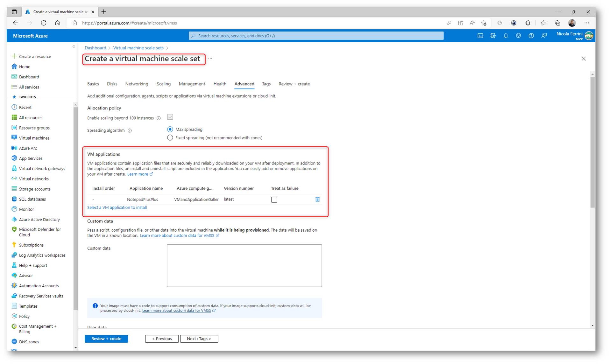Click the Azure search resources box
Screen dimensions: 609x364
click(x=316, y=36)
